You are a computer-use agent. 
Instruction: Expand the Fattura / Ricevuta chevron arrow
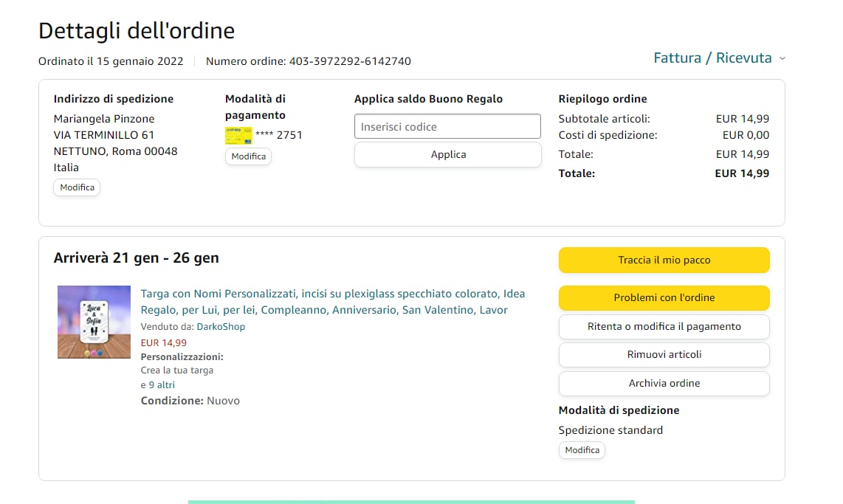[782, 58]
